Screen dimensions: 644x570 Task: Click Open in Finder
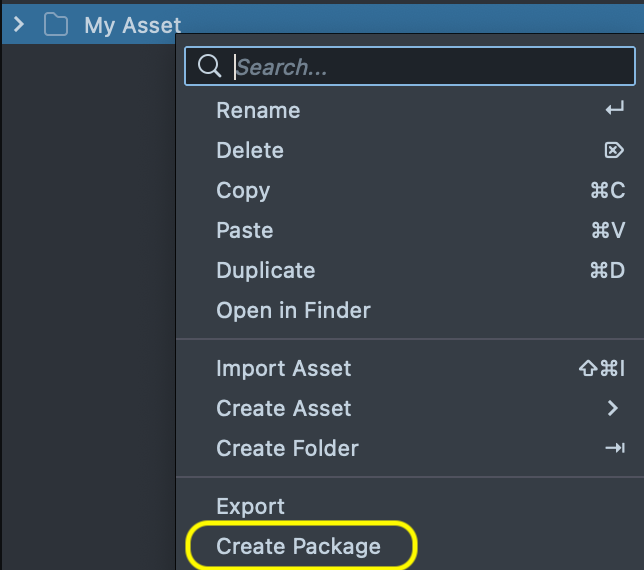tap(293, 310)
